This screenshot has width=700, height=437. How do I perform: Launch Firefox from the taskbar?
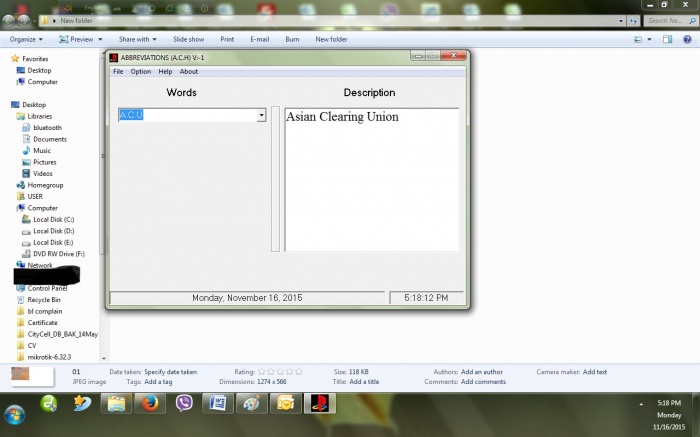click(x=150, y=404)
